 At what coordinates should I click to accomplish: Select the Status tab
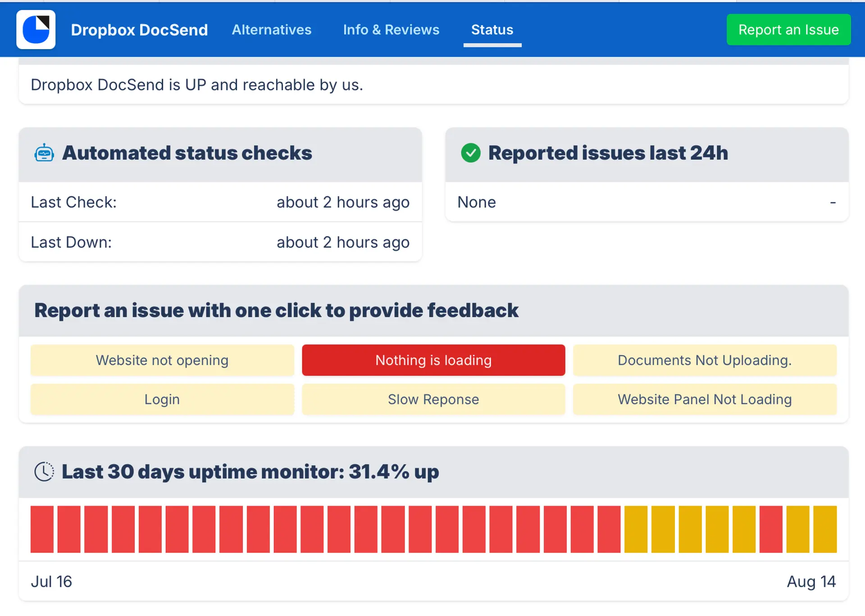(492, 30)
